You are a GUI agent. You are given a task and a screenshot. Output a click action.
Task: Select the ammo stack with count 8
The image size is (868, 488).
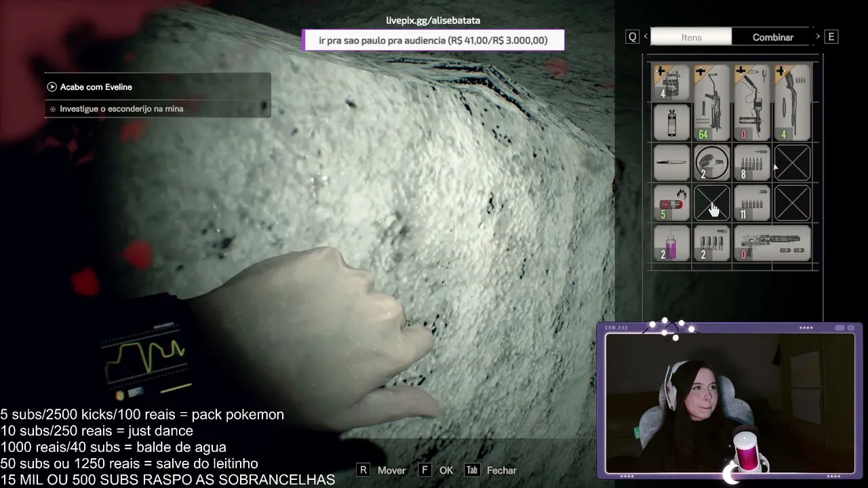pos(752,163)
